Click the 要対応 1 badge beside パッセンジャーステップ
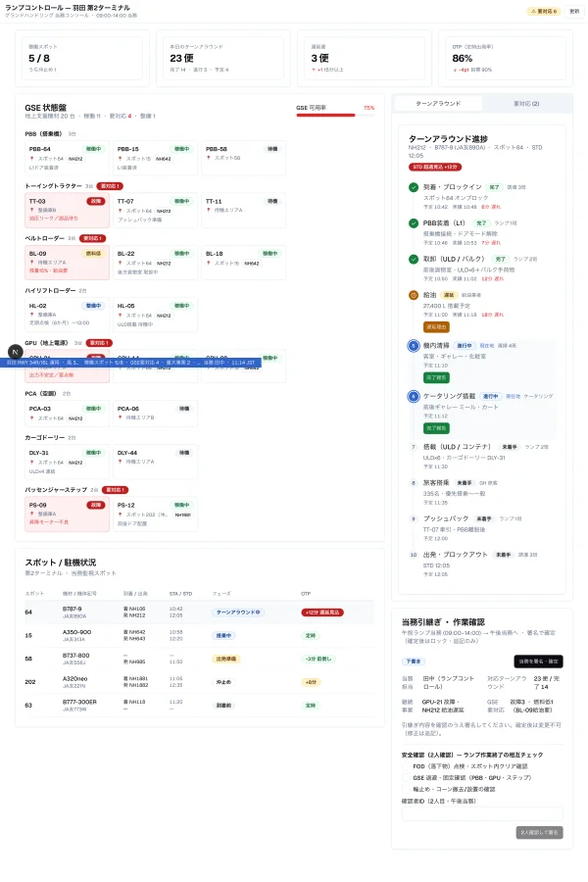 coord(115,490)
